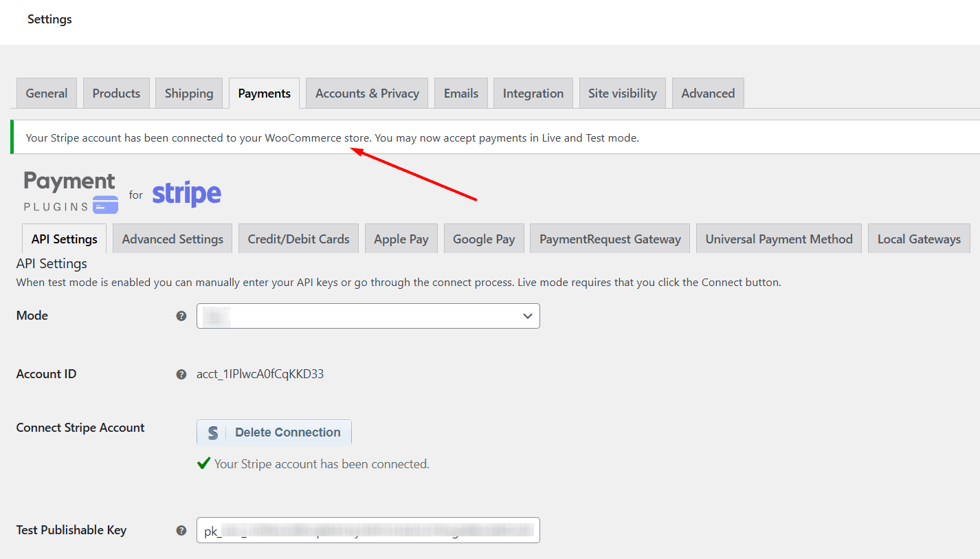This screenshot has height=559, width=980.
Task: Show the Account ID help tooltip icon
Action: tap(181, 374)
